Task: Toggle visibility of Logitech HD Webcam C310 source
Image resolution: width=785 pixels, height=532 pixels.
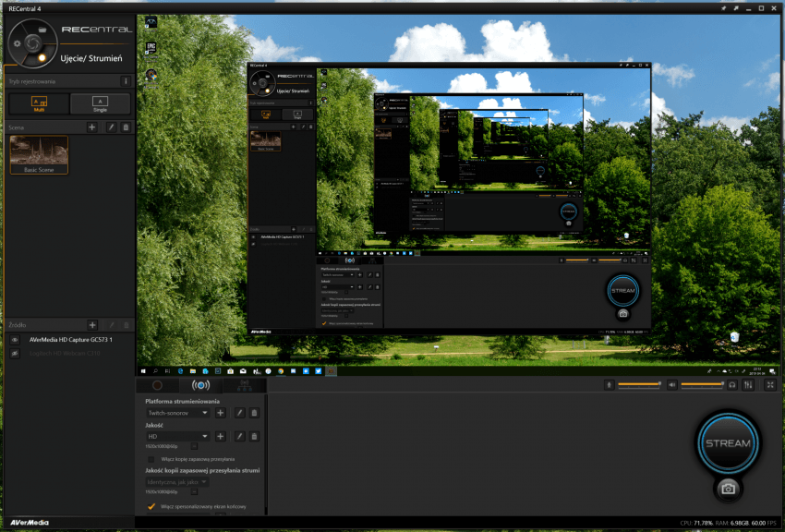Action: pyautogui.click(x=15, y=354)
